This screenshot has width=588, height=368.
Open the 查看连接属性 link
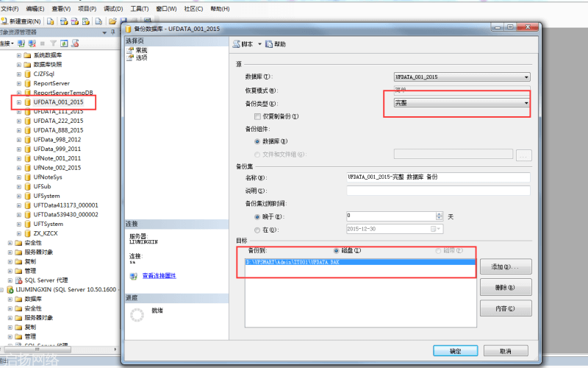point(159,275)
